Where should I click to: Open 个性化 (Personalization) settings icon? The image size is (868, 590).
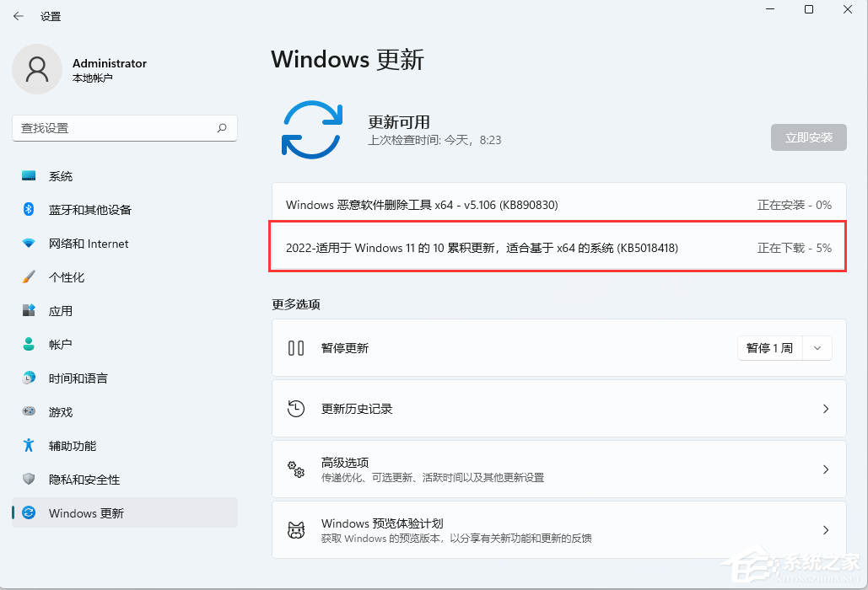point(24,276)
